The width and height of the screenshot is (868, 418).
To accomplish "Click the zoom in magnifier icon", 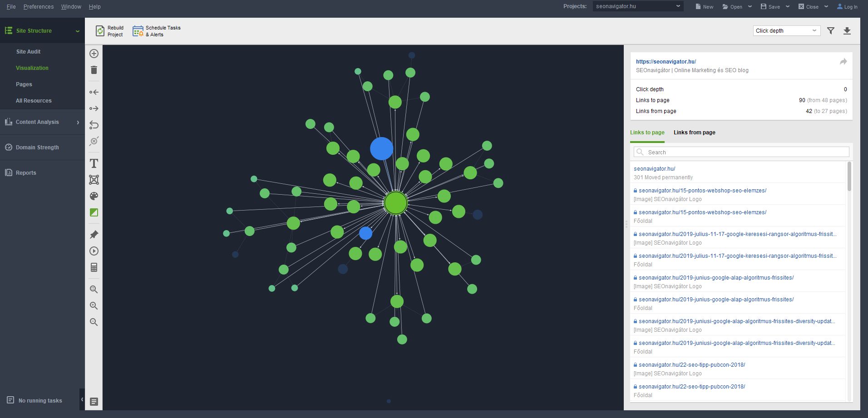I will pos(94,306).
